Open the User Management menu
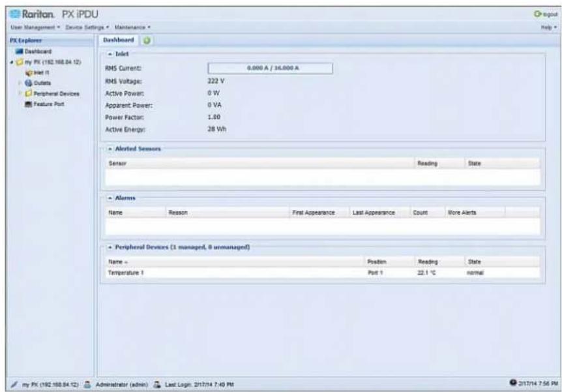The height and width of the screenshot is (392, 562). [x=35, y=27]
